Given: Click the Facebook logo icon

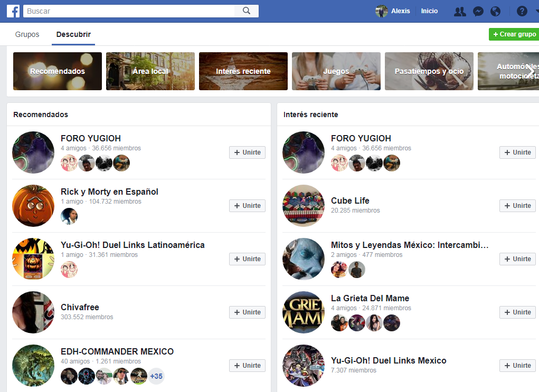Looking at the screenshot, I should (13, 11).
